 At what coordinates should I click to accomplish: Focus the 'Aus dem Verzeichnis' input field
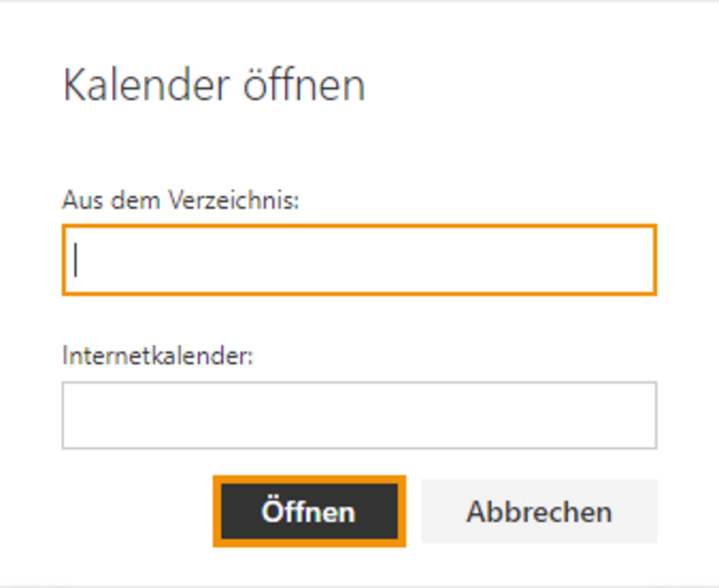359,260
